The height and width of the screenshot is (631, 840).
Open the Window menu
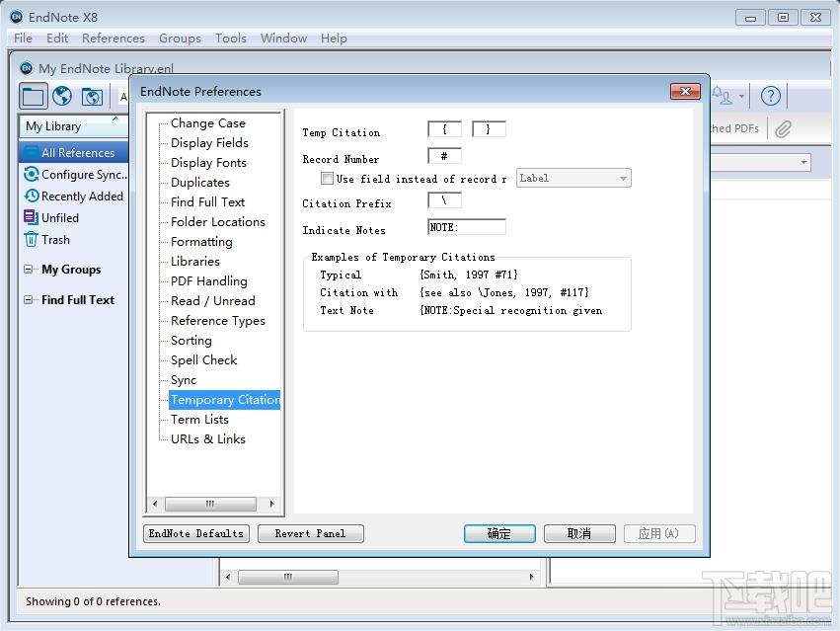pos(283,39)
